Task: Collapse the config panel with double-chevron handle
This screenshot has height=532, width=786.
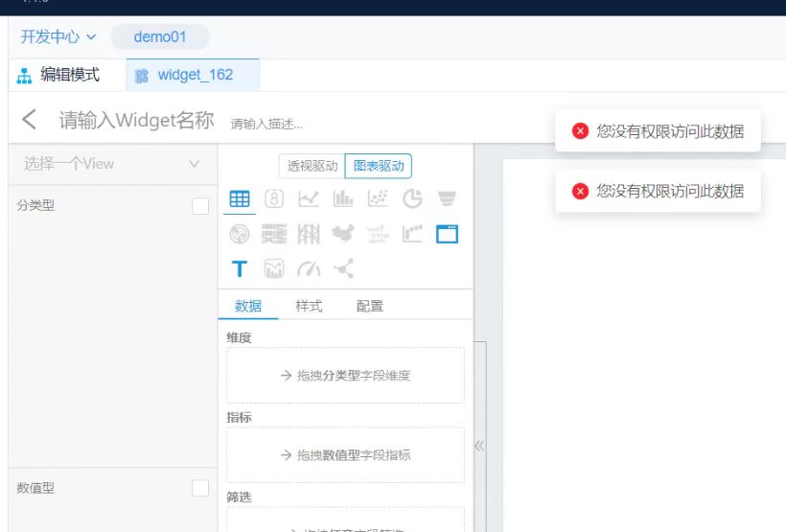Action: 480,446
